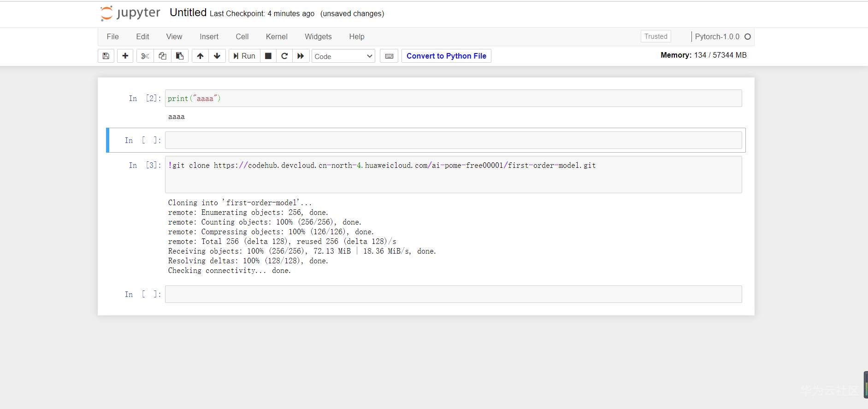
Task: Click the "Resolving deltas: 100%" output line
Action: tap(248, 261)
